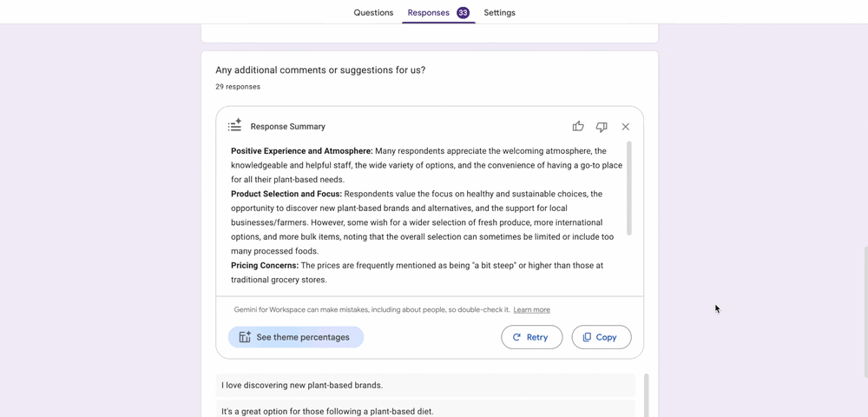This screenshot has width=868, height=417.
Task: Switch to the Questions tab
Action: click(x=373, y=13)
